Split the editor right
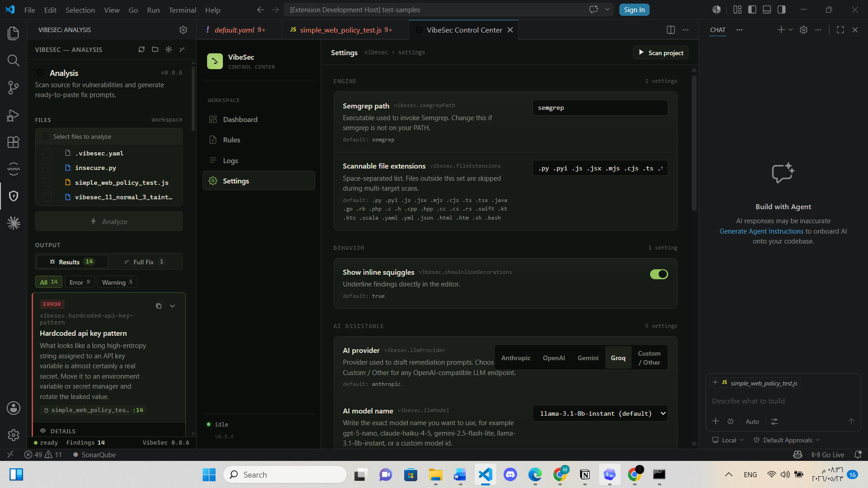This screenshot has width=868, height=488. (671, 30)
